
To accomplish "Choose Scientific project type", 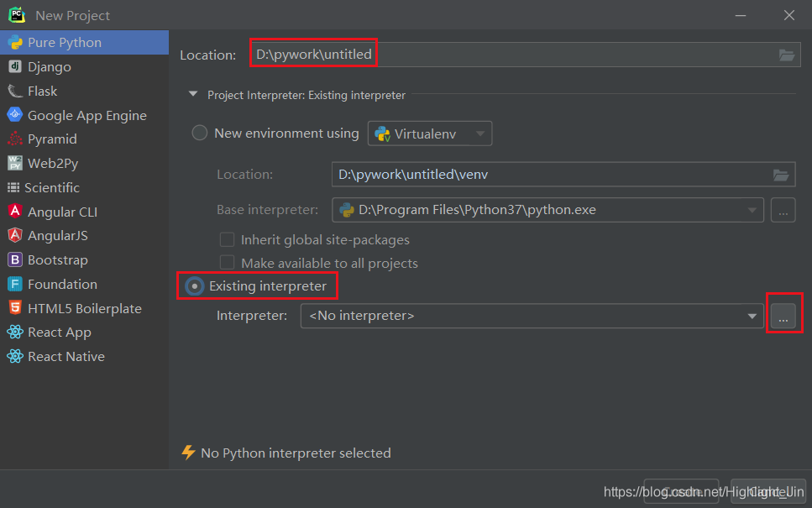I will click(52, 187).
